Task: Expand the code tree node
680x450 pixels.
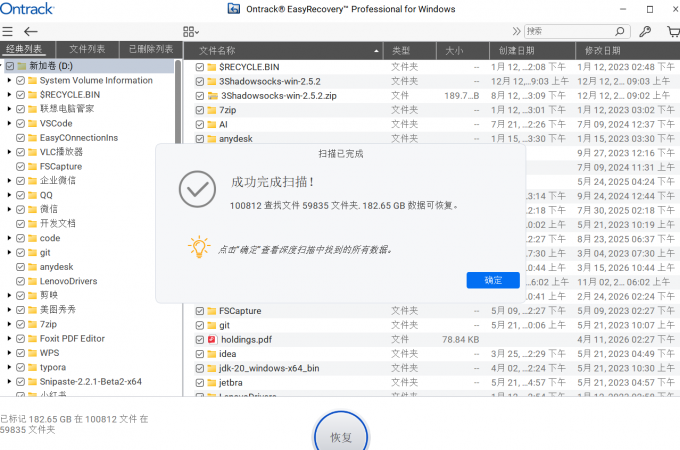Action: tap(9, 238)
